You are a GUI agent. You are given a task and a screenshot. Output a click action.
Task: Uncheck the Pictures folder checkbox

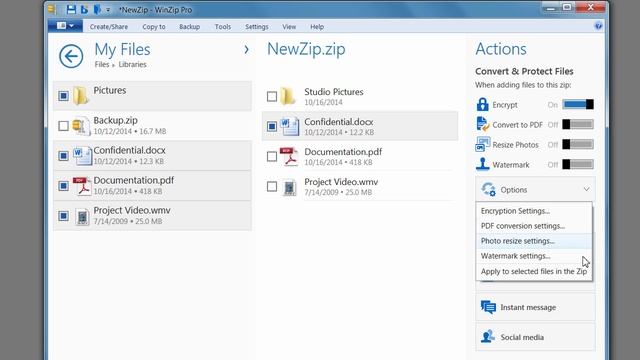pyautogui.click(x=63, y=96)
